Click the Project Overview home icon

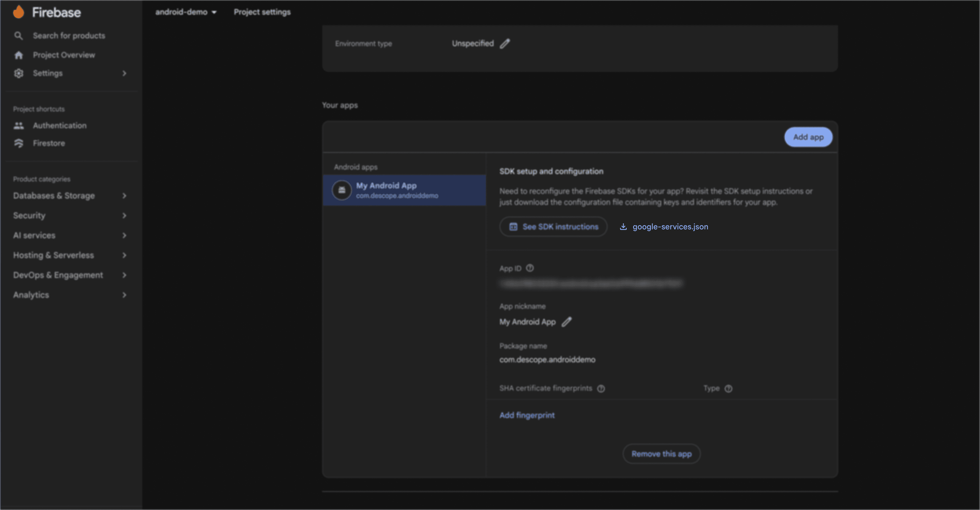(x=19, y=55)
